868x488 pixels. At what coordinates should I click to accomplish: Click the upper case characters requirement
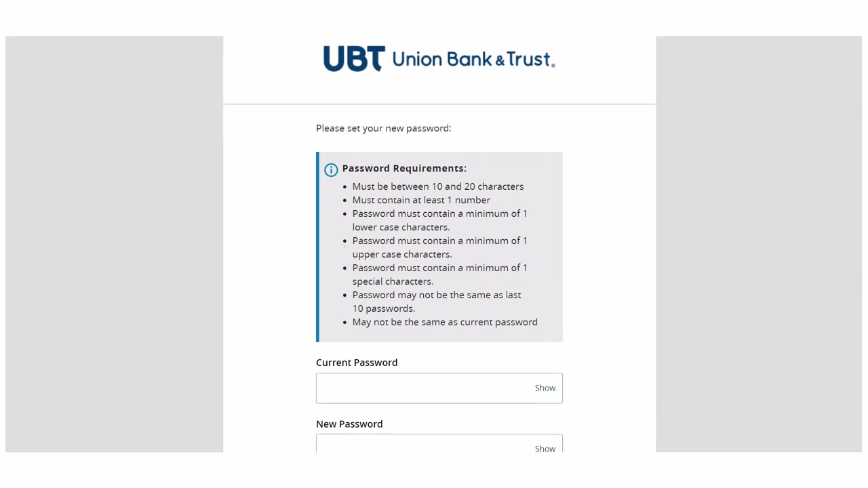click(x=439, y=247)
